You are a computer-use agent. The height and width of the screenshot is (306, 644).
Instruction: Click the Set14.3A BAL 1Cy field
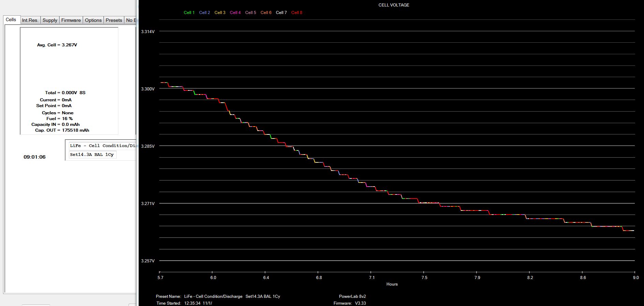pos(92,155)
